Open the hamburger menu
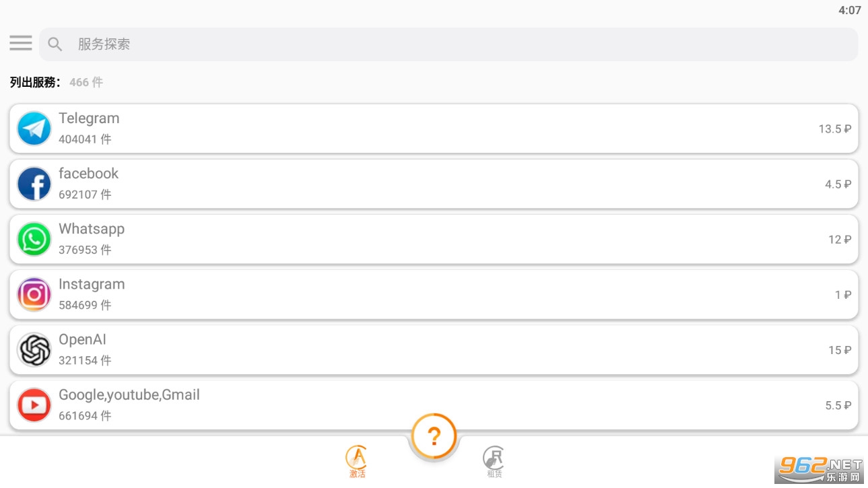Screen dimensions: 868x488 pos(21,44)
